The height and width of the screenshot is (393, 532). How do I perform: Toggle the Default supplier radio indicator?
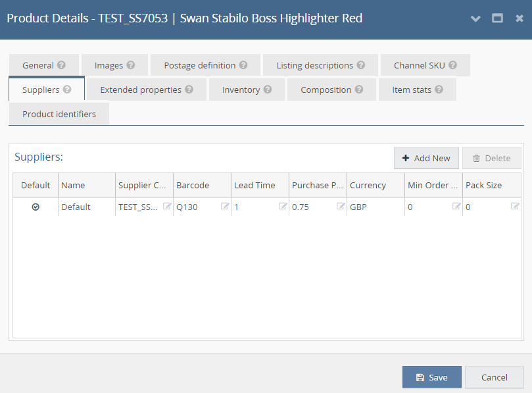(36, 207)
